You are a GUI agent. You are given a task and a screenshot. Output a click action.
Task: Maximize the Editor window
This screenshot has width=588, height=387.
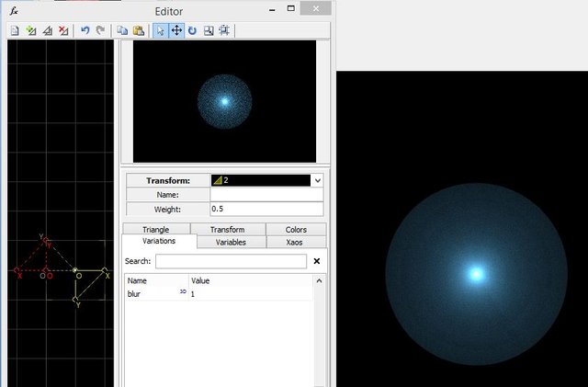(x=291, y=8)
